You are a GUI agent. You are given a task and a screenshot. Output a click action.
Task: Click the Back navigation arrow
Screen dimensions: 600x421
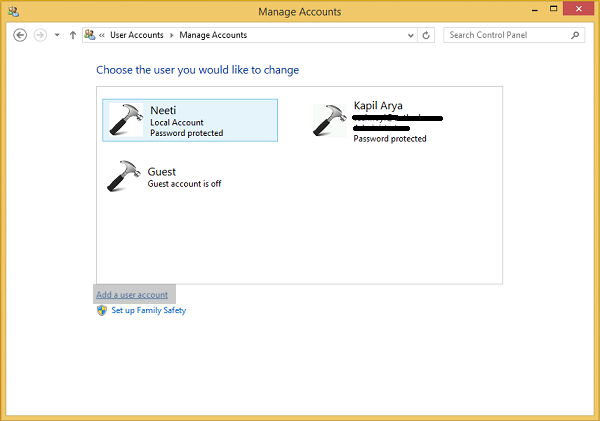20,35
